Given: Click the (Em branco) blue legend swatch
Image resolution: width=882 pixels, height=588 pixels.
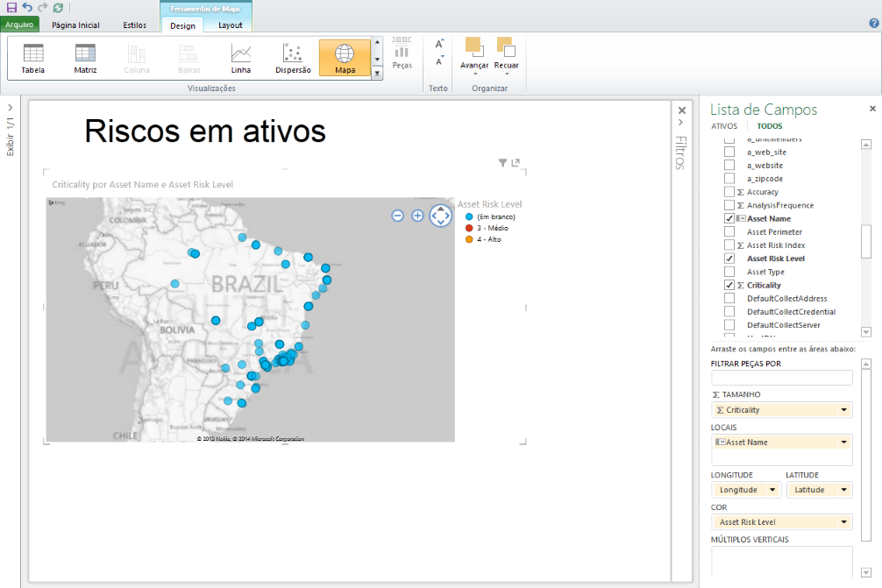Looking at the screenshot, I should (x=469, y=216).
